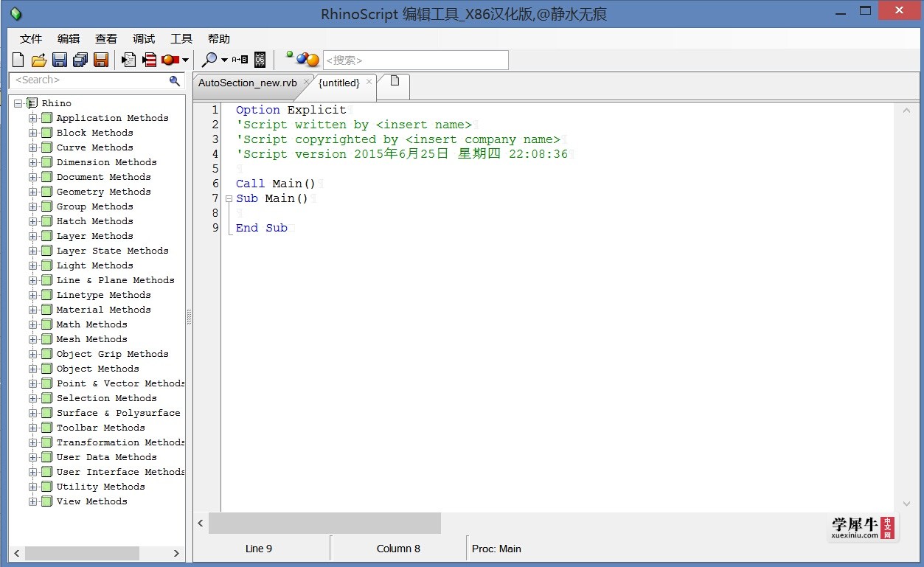Click the green icon beside Light Methods
Screen dimensions: 924x567
coord(46,265)
